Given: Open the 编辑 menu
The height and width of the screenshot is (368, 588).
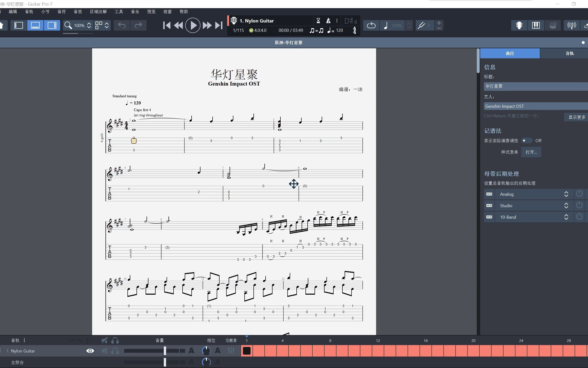Looking at the screenshot, I should [13, 12].
